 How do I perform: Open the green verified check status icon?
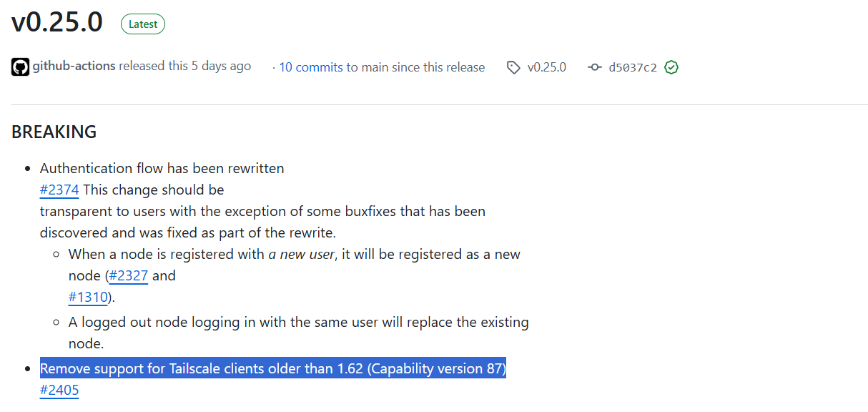[671, 68]
